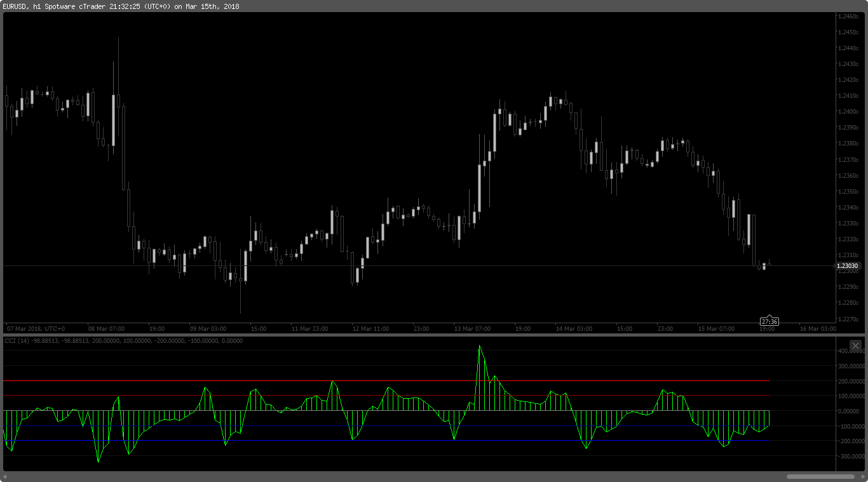This screenshot has width=868, height=482.
Task: Click the '12 Mar 11:00' time axis label
Action: coord(370,329)
